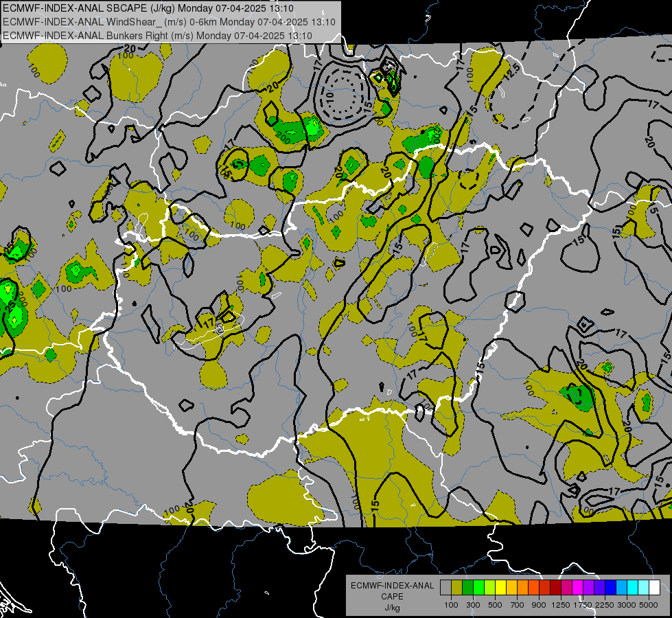Click the ECMWF-INDEX-ANAL legend title
The width and height of the screenshot is (672, 618).
point(392,586)
